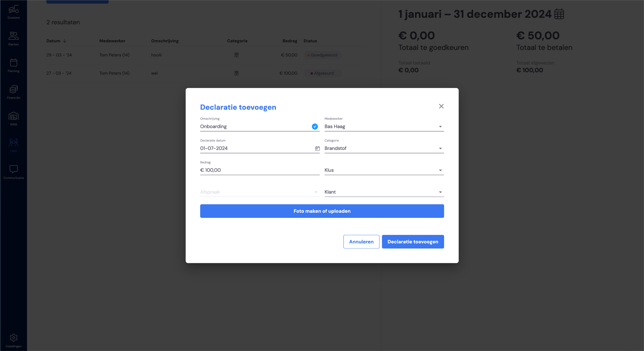Viewport: 644px width, 351px height.
Task: Click the 1 januari – 31 december 2024 heading
Action: click(475, 14)
